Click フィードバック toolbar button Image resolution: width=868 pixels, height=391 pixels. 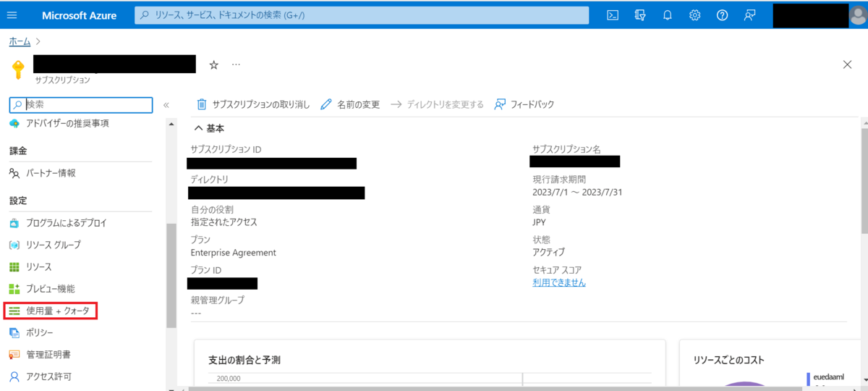[x=524, y=104]
